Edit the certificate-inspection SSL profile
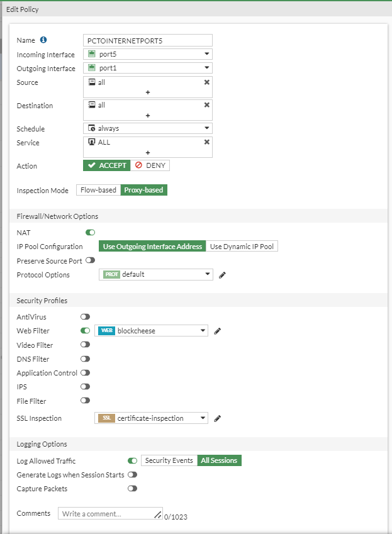Screen dimensions: 392x534 pyautogui.click(x=218, y=418)
